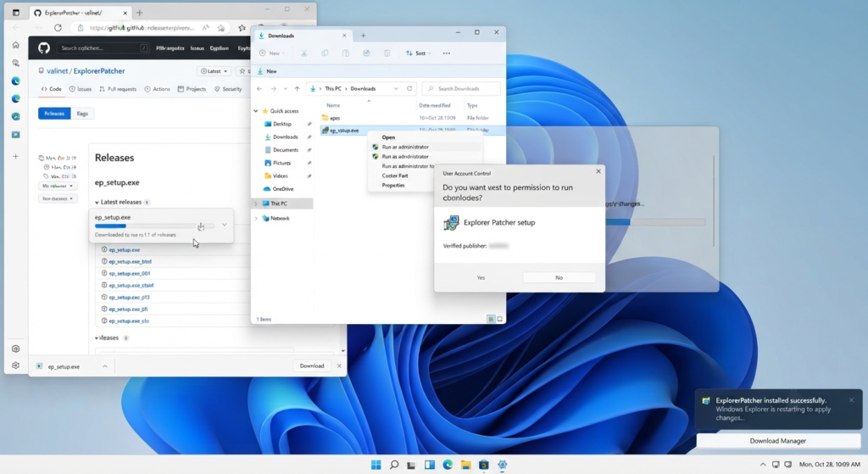
Task: Open Microsoft Edge from the taskbar
Action: tap(448, 465)
